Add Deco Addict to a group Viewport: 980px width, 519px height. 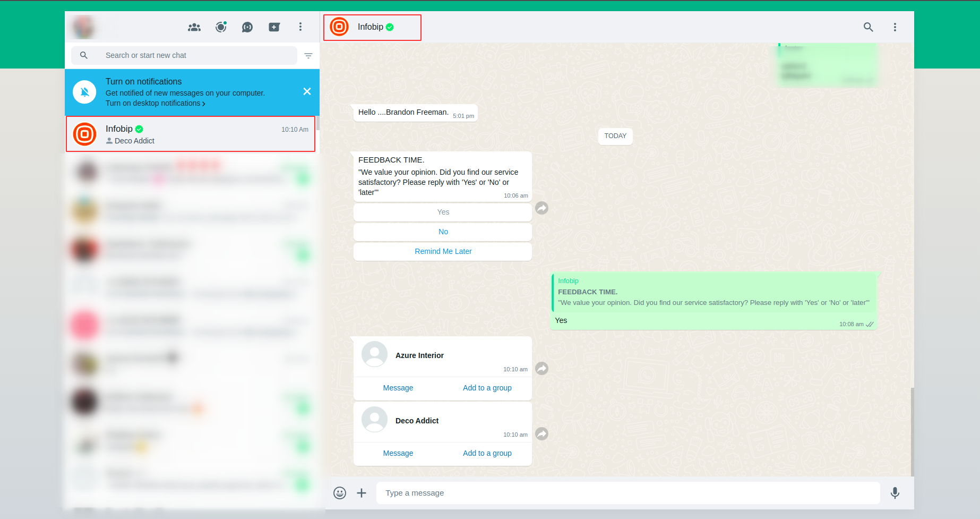[x=487, y=453]
